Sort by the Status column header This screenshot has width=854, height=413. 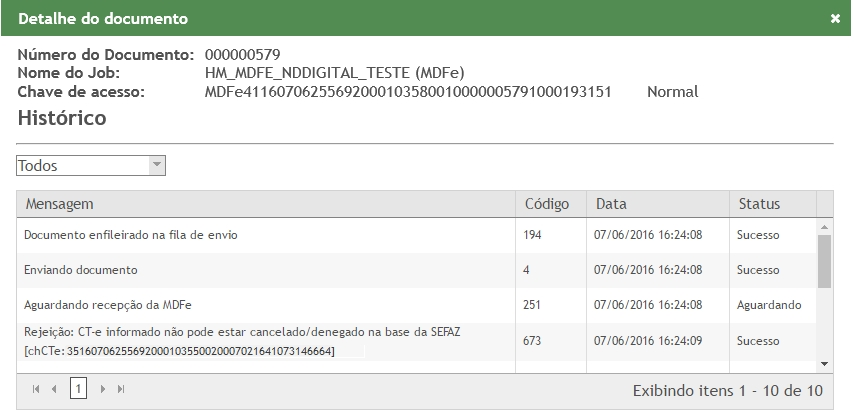[759, 204]
